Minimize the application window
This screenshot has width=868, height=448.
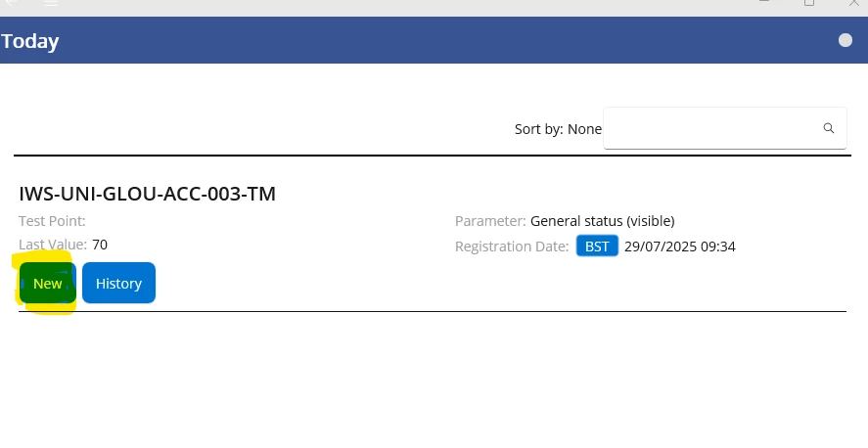764,2
